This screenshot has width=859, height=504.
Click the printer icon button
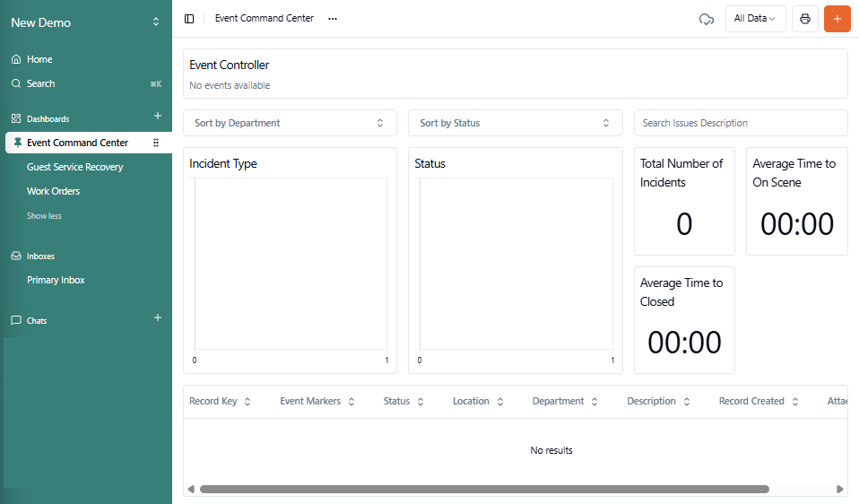click(x=804, y=19)
